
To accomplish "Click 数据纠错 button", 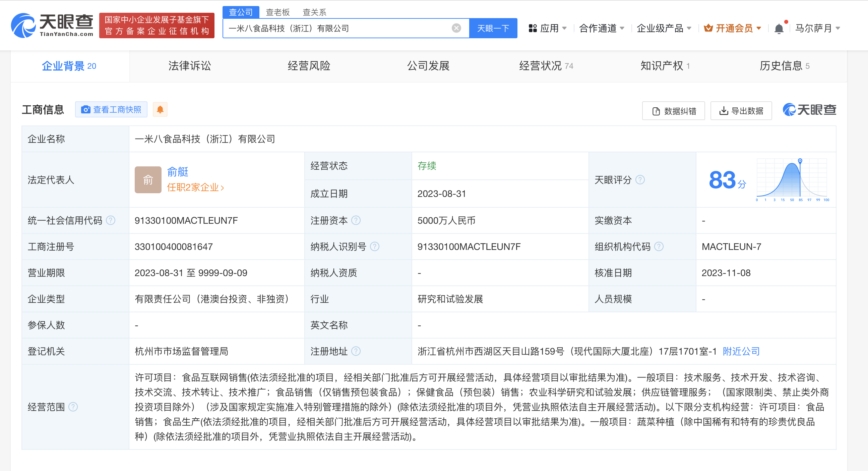I will click(674, 111).
